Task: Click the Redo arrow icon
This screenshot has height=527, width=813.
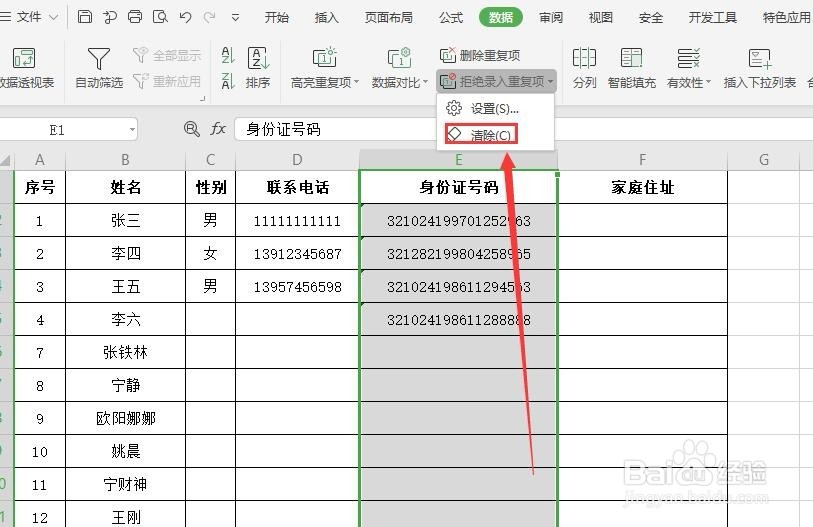Action: tap(209, 17)
